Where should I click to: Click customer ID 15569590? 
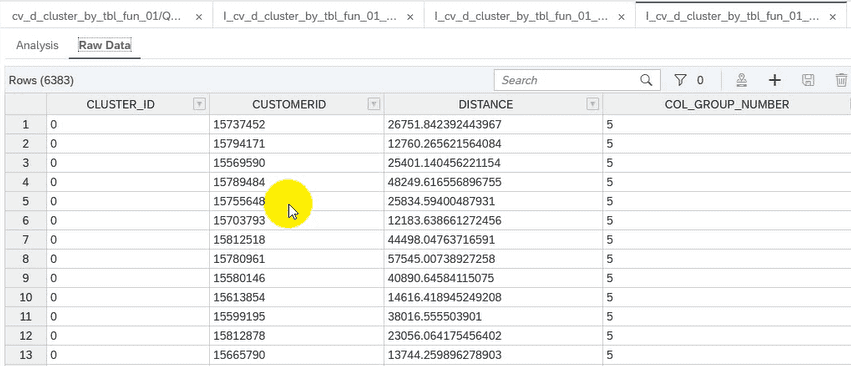pyautogui.click(x=239, y=163)
